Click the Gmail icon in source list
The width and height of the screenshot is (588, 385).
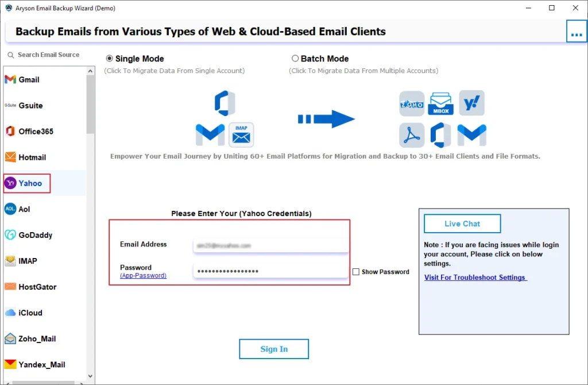tap(10, 79)
